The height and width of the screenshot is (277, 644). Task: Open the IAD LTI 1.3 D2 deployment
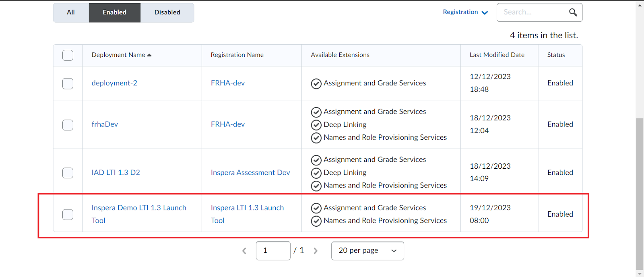116,172
